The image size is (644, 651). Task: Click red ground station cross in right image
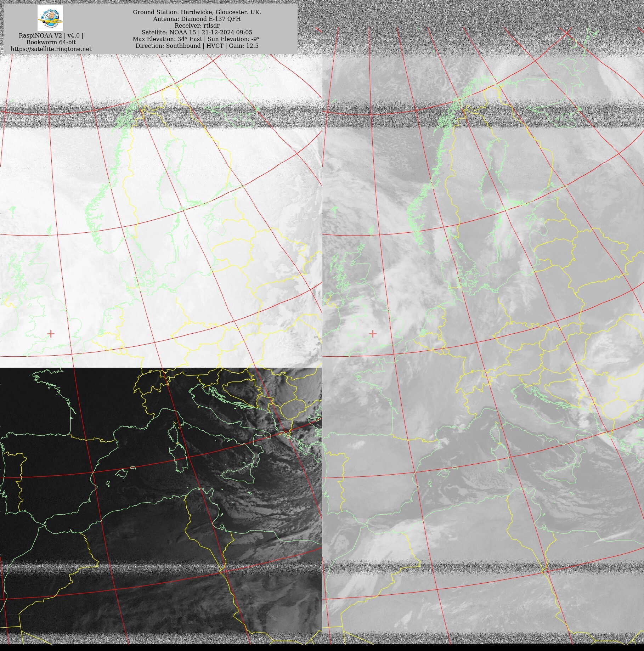373,334
